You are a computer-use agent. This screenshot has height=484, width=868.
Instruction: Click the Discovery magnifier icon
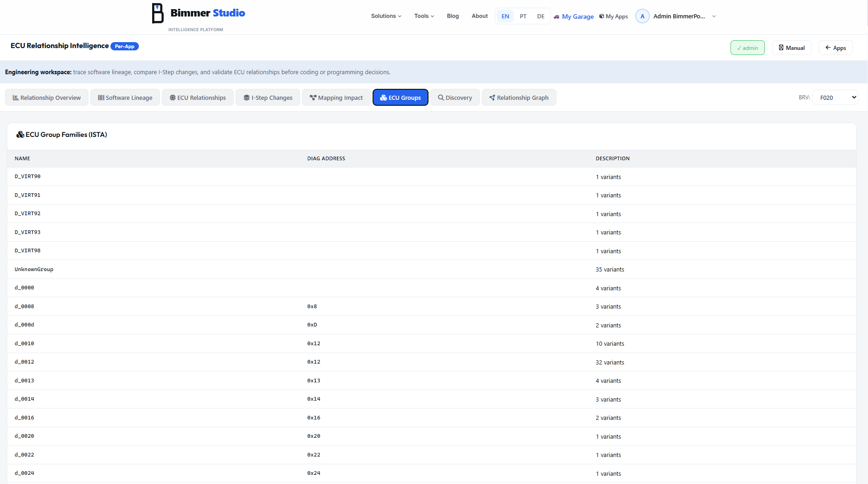click(441, 98)
